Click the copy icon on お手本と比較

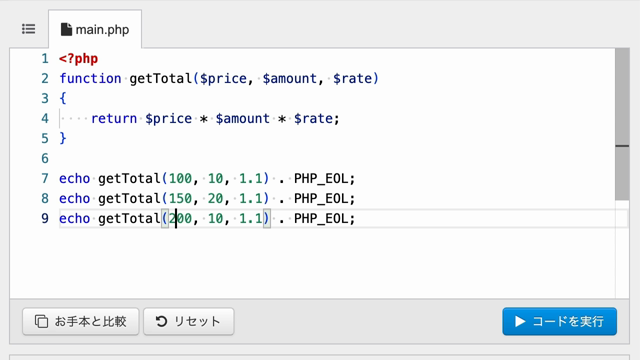click(x=41, y=322)
